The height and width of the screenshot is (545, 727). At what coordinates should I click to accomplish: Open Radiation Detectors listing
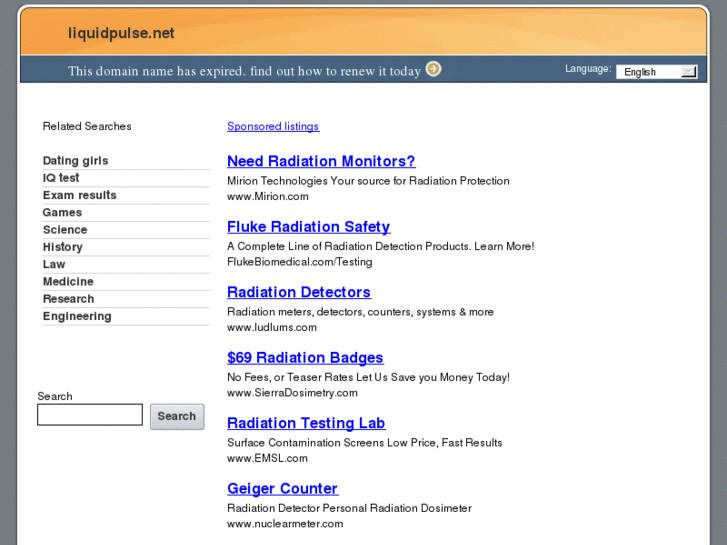299,292
